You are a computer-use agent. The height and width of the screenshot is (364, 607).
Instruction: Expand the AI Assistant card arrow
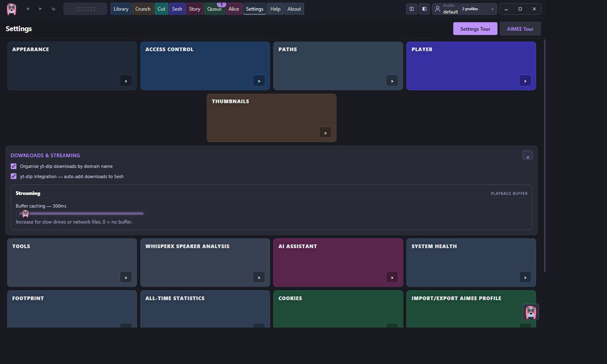[392, 277]
